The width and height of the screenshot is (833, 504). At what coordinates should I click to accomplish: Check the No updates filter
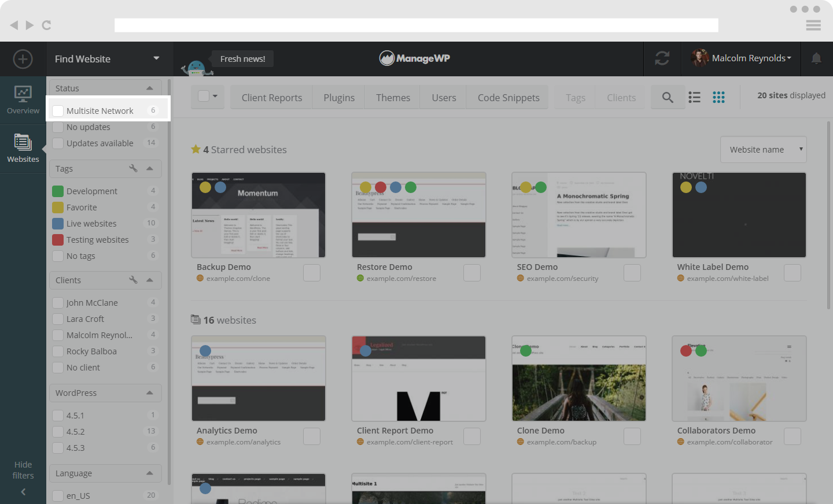click(58, 127)
